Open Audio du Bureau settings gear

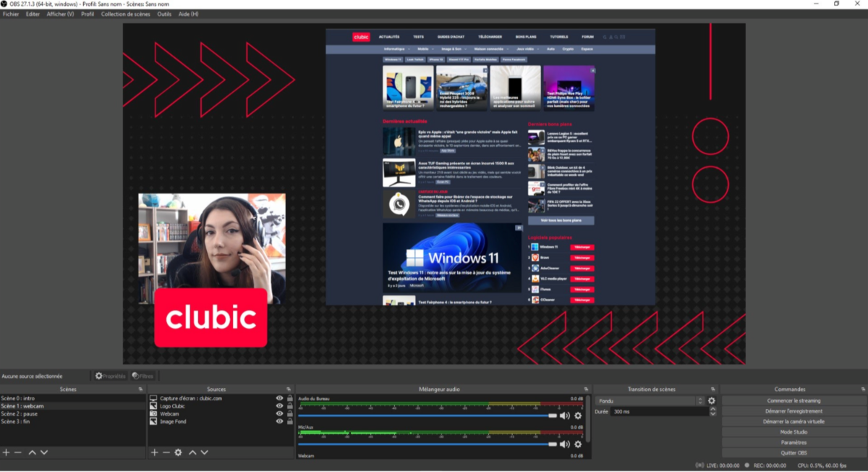point(578,416)
